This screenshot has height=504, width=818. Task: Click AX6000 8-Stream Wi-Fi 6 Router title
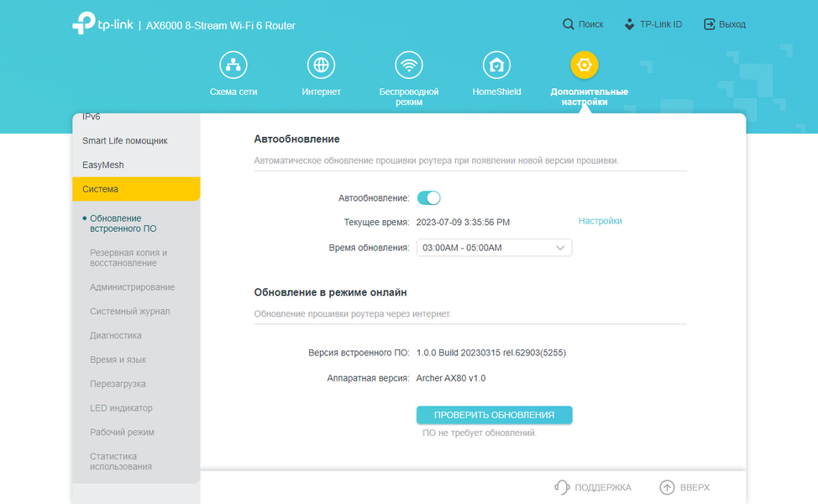pos(221,25)
